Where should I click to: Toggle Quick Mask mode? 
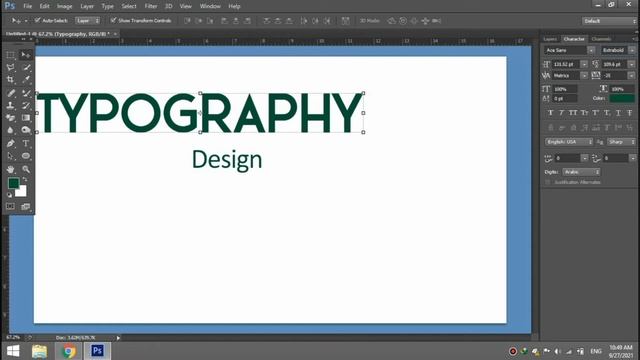[x=11, y=207]
